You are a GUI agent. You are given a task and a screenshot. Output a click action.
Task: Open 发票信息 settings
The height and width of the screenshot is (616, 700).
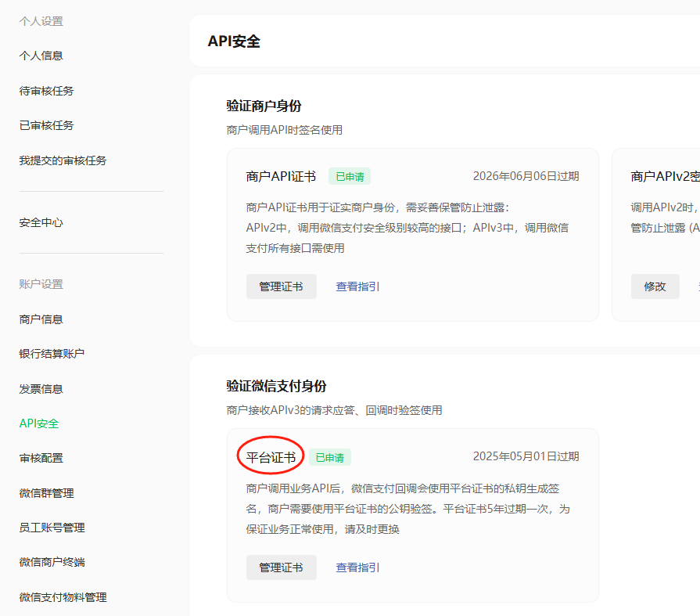(x=41, y=389)
